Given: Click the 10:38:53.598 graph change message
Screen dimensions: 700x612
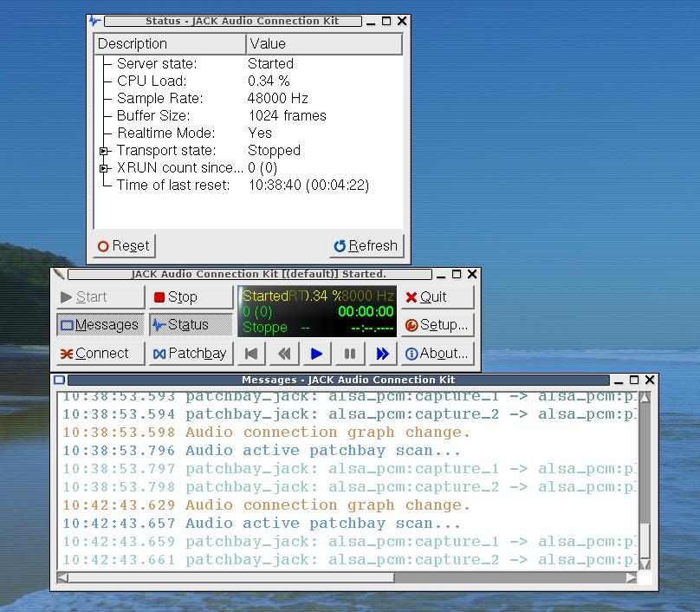Looking at the screenshot, I should click(x=267, y=432).
